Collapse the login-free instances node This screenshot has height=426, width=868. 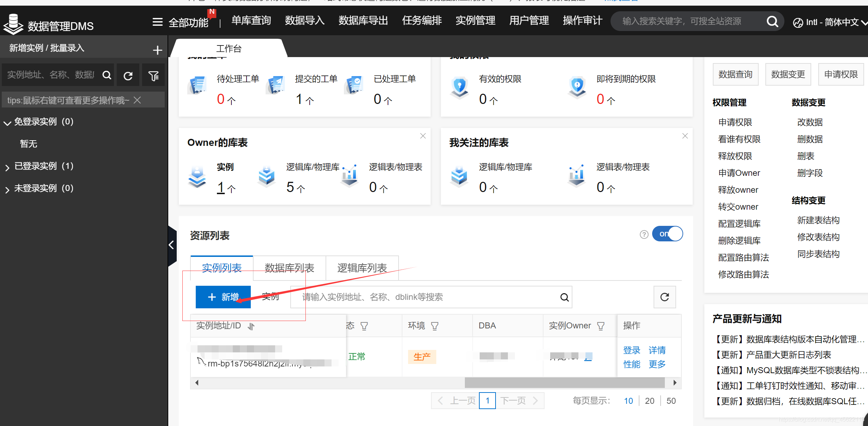click(7, 123)
